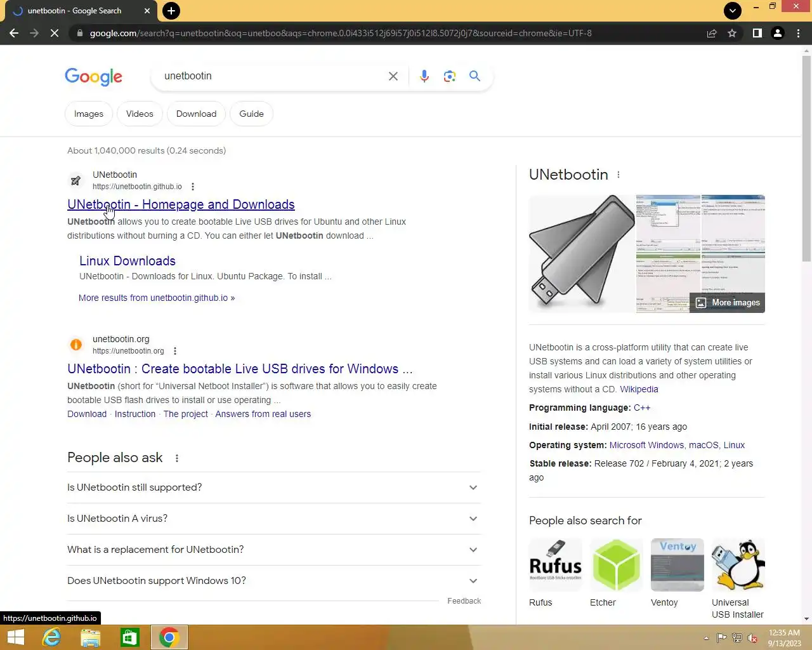The image size is (812, 650).
Task: Click the UNetbootin github favicon
Action: point(75,180)
